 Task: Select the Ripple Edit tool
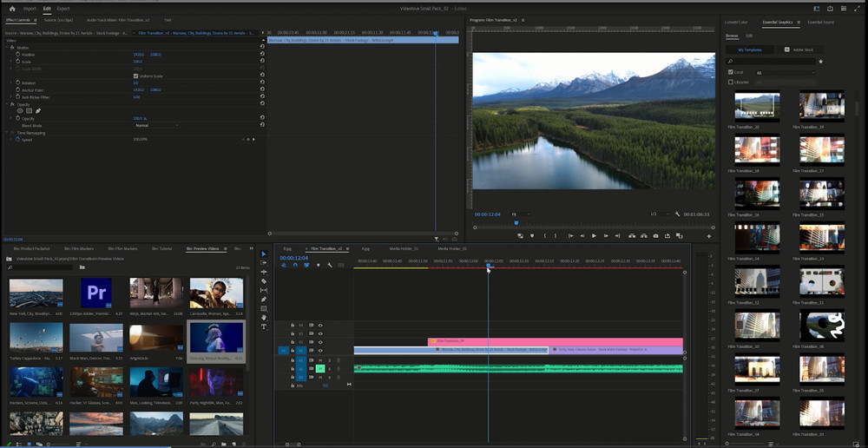tap(264, 272)
